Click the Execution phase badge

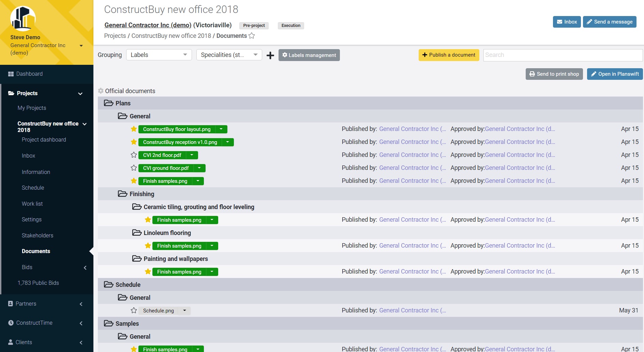[291, 26]
